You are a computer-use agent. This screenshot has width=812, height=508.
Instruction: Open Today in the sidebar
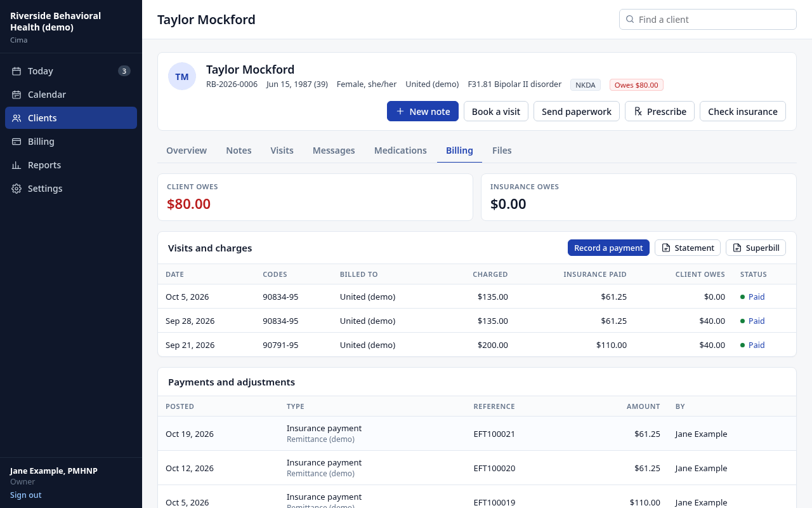click(71, 71)
